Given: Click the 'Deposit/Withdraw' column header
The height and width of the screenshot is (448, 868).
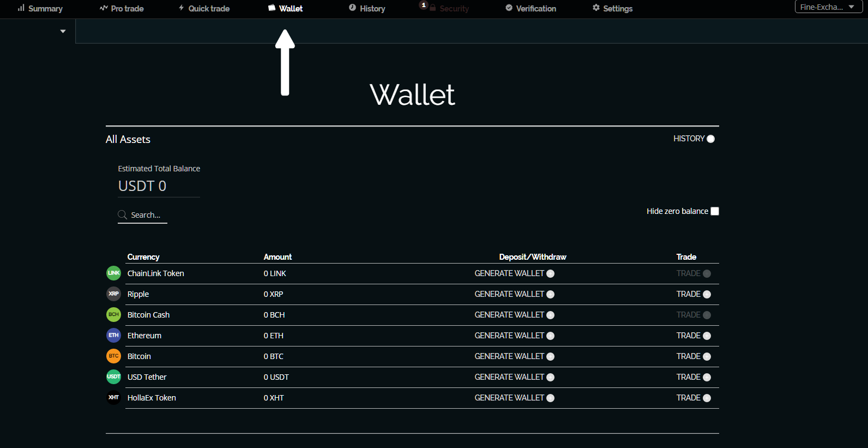Looking at the screenshot, I should pos(533,257).
